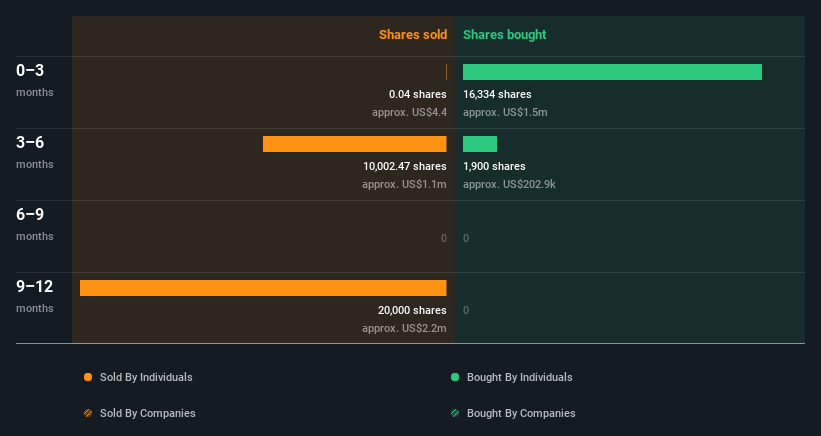Click the striped 'Bought By Companies' legend icon
The width and height of the screenshot is (821, 436).
[x=455, y=413]
